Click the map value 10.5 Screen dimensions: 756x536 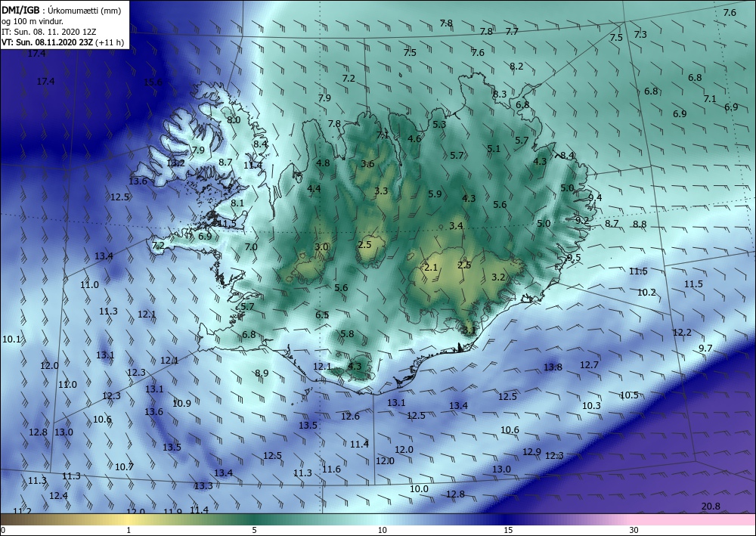629,395
